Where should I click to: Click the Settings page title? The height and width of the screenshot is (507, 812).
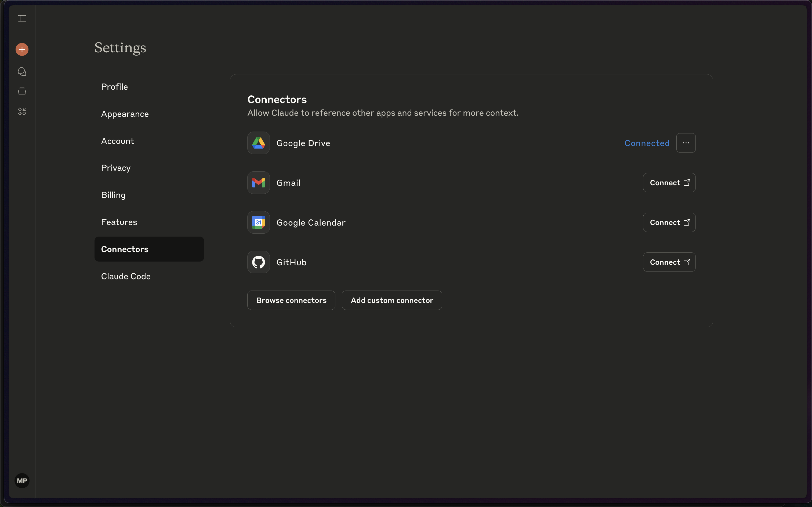(120, 48)
